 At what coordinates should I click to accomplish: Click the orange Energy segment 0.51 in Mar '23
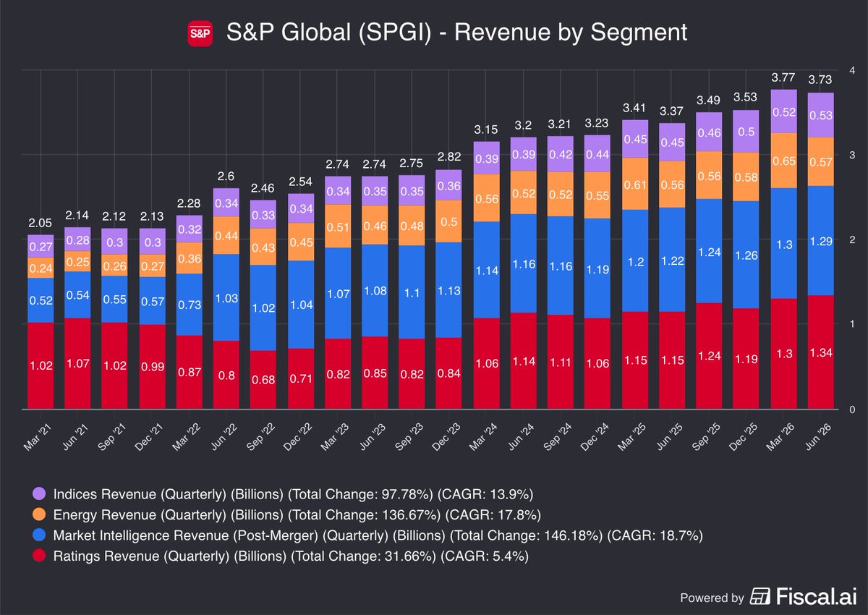[x=338, y=226]
